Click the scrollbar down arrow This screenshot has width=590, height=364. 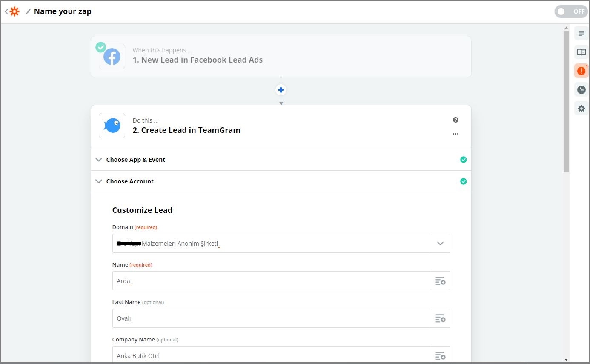click(566, 360)
